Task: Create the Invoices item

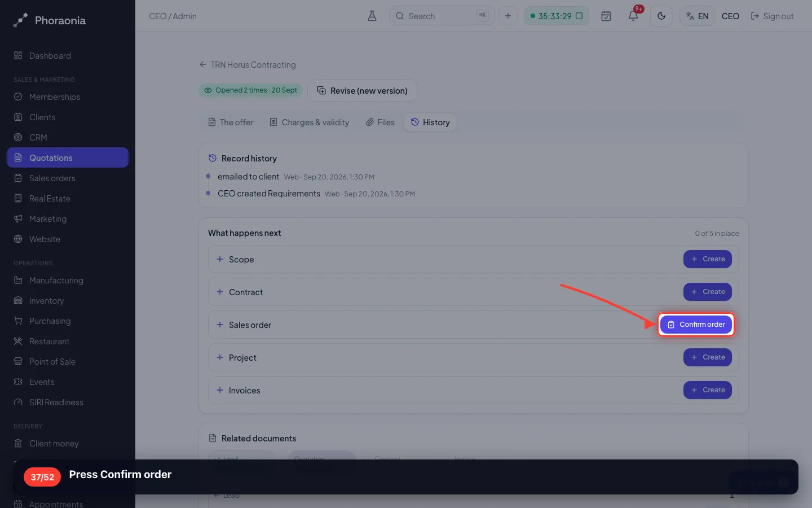Action: [x=708, y=390]
